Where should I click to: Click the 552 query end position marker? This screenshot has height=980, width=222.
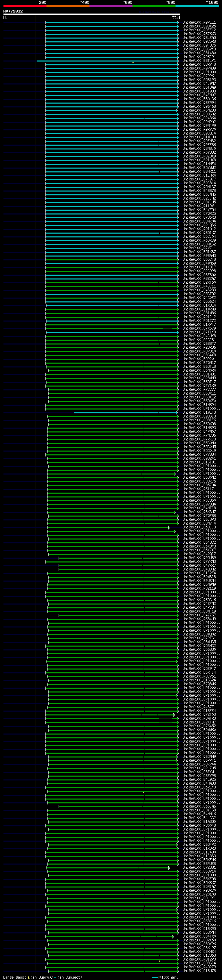[x=175, y=17]
